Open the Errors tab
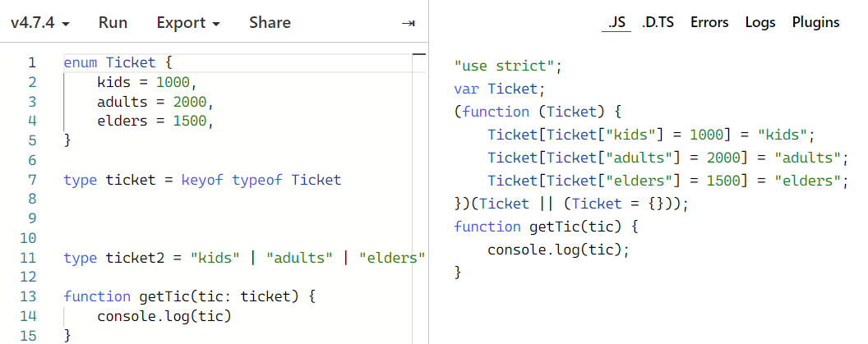 pos(709,23)
